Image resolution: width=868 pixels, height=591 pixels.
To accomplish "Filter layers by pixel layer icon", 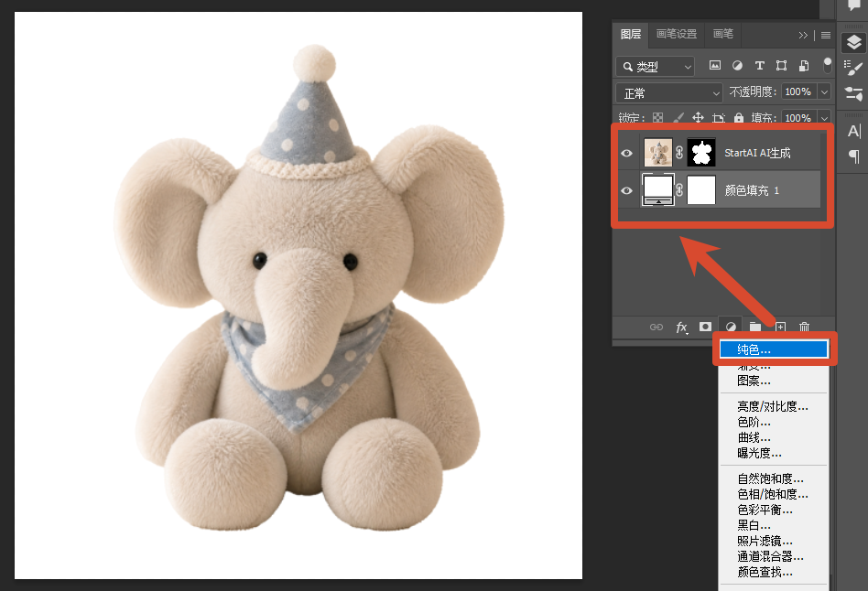I will click(715, 66).
